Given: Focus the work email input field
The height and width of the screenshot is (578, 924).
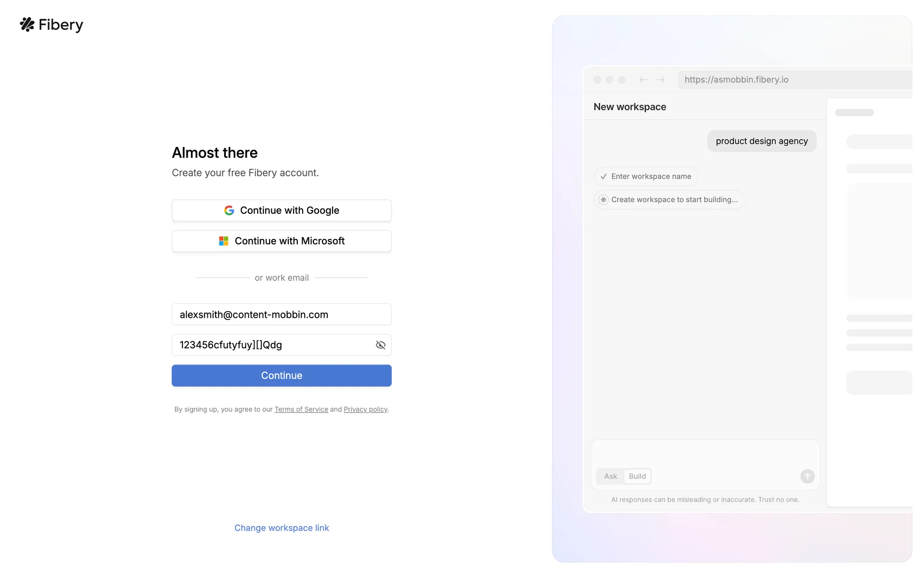Looking at the screenshot, I should click(282, 315).
